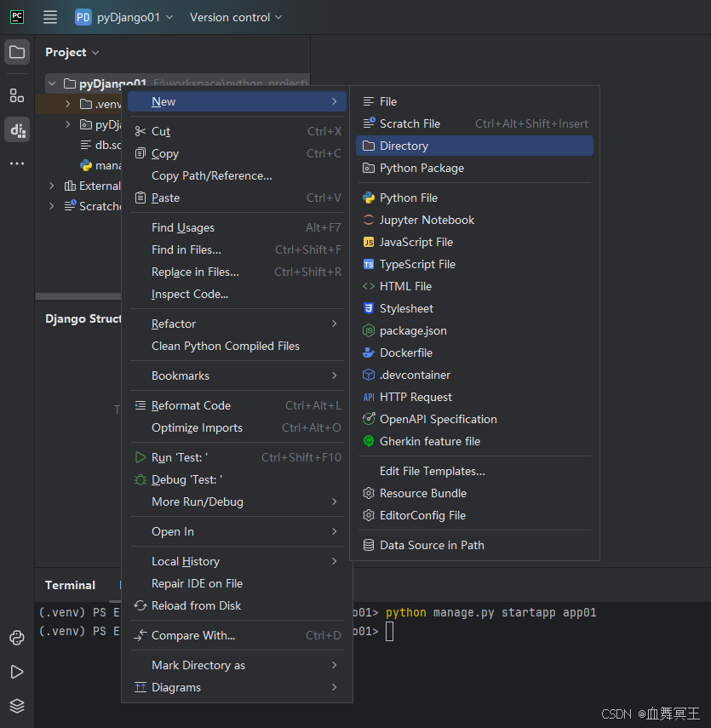Choose Python Package from New submenu
The width and height of the screenshot is (711, 728).
point(474,168)
